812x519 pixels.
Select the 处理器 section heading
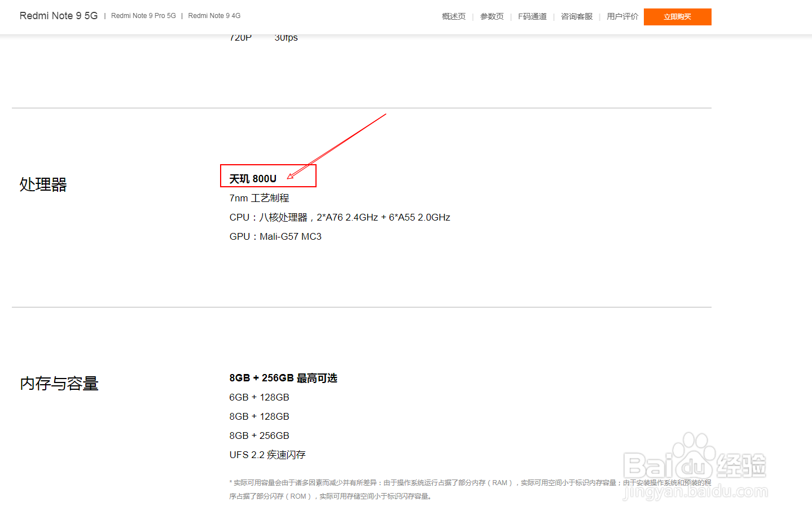point(43,184)
